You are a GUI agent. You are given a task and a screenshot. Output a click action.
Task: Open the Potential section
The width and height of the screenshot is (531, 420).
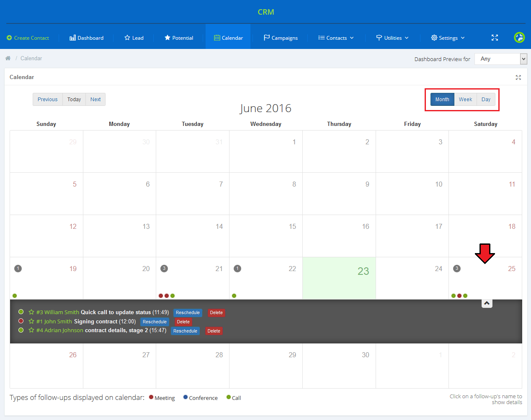(x=179, y=38)
